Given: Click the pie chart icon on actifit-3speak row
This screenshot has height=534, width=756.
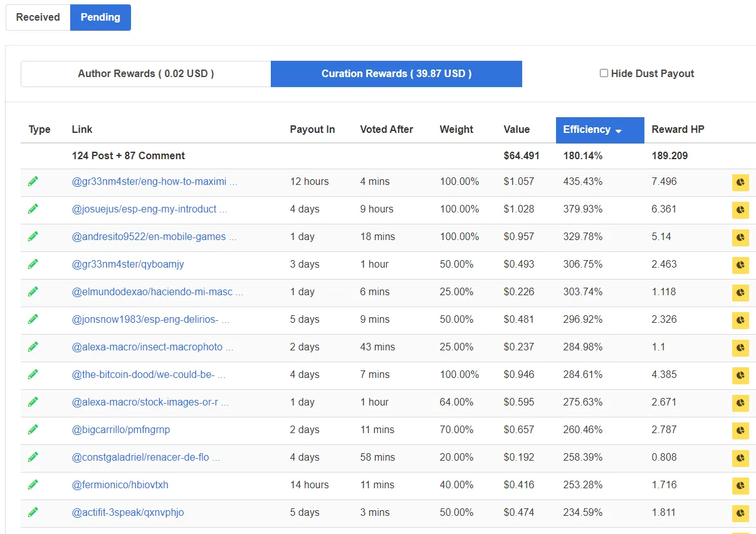Looking at the screenshot, I should (x=740, y=513).
